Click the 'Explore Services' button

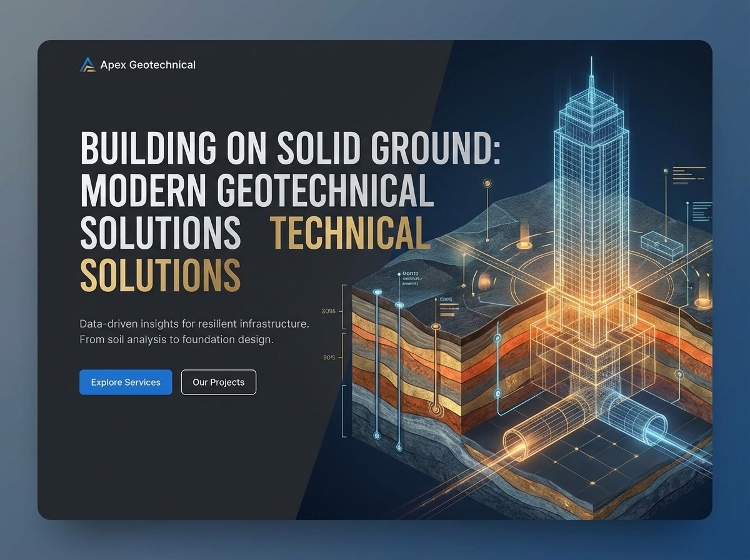tap(125, 382)
